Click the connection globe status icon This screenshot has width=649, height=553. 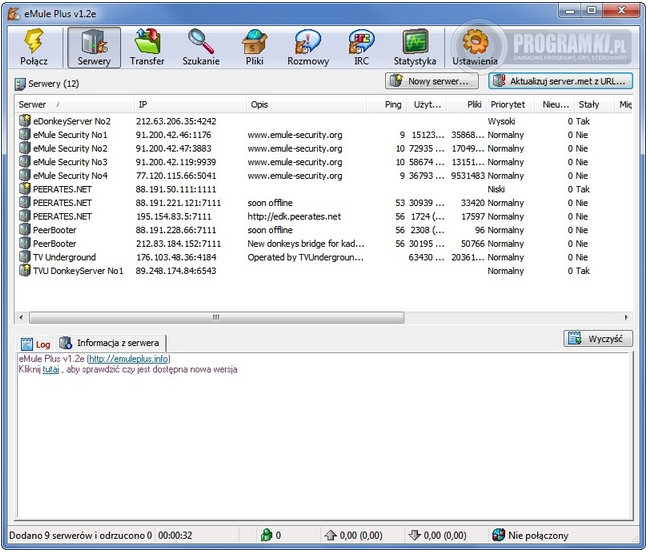pyautogui.click(x=498, y=535)
